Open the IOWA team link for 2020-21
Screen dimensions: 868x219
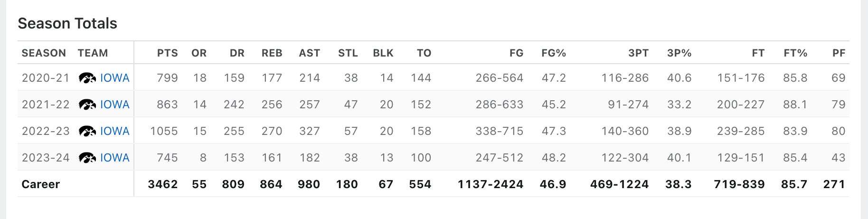(x=114, y=78)
